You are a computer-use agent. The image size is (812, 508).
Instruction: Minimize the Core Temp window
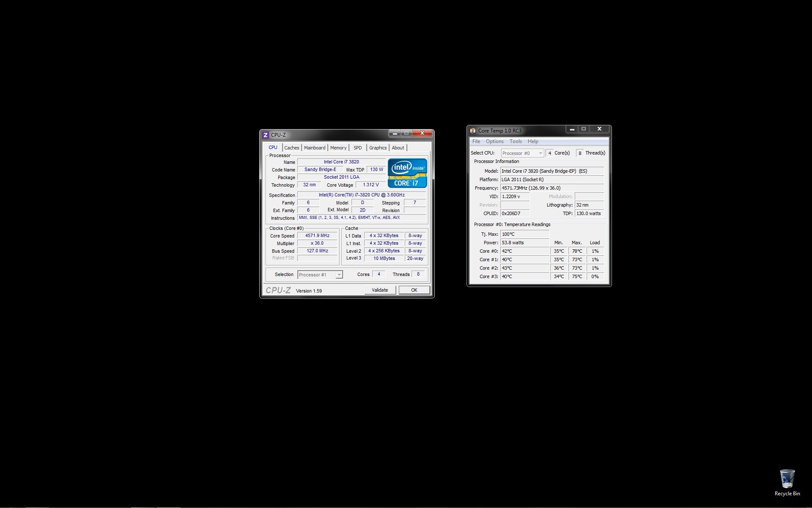pyautogui.click(x=572, y=129)
